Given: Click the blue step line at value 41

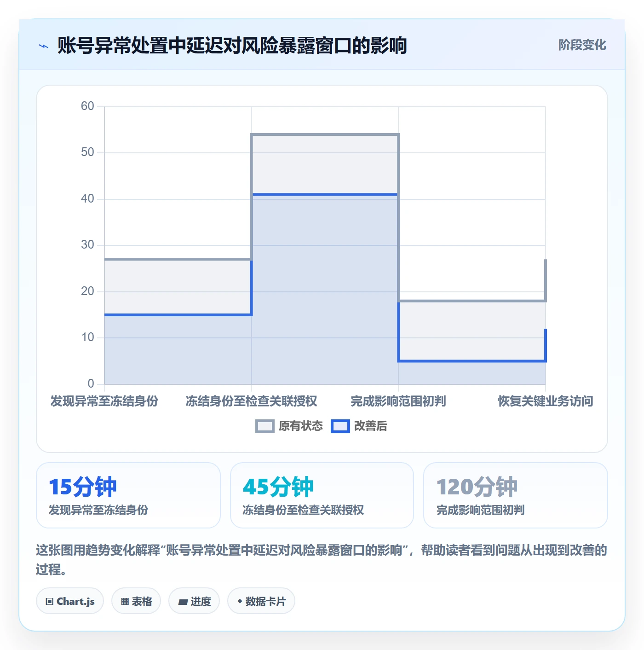Looking at the screenshot, I should 325,195.
